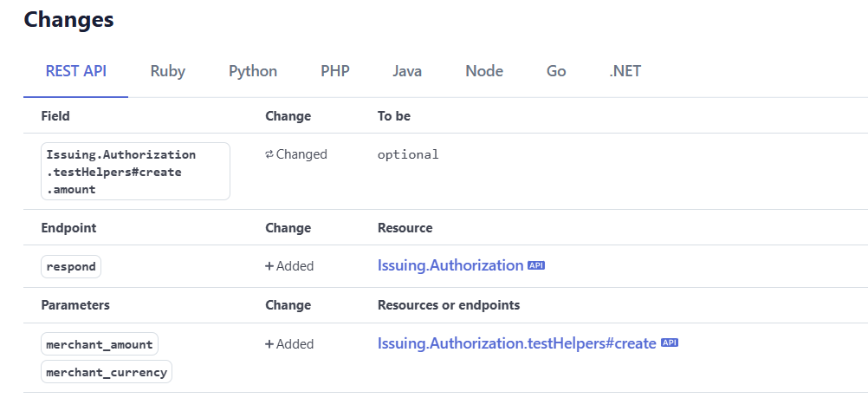Screen dimensions: 868x411
Task: Select the Python tab
Action: coord(253,71)
